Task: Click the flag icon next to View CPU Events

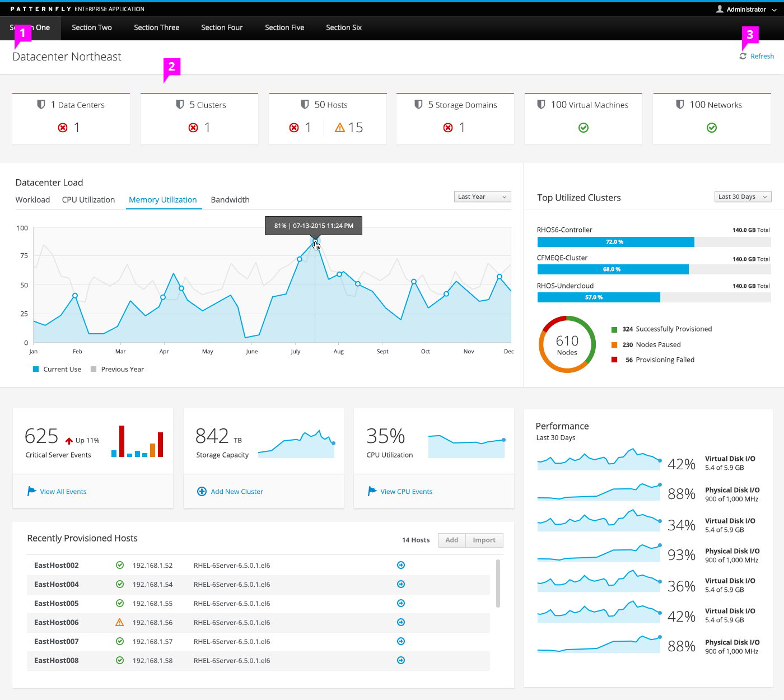Action: click(372, 491)
